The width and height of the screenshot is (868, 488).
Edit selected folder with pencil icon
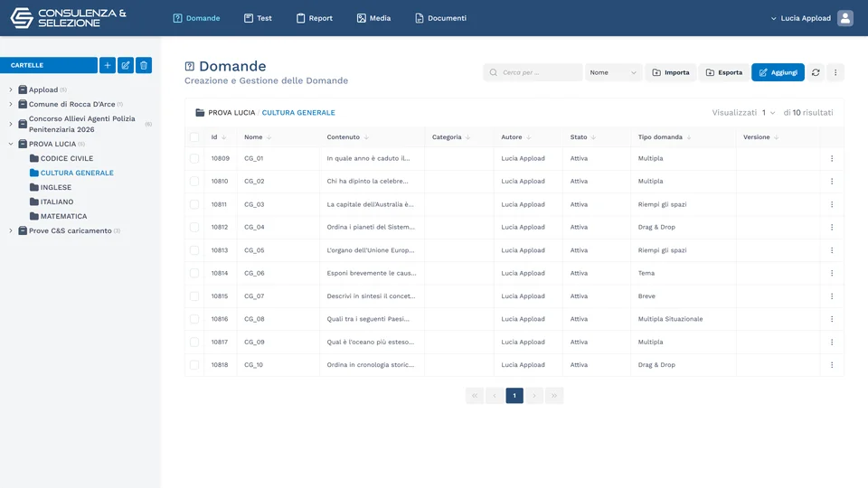point(126,65)
